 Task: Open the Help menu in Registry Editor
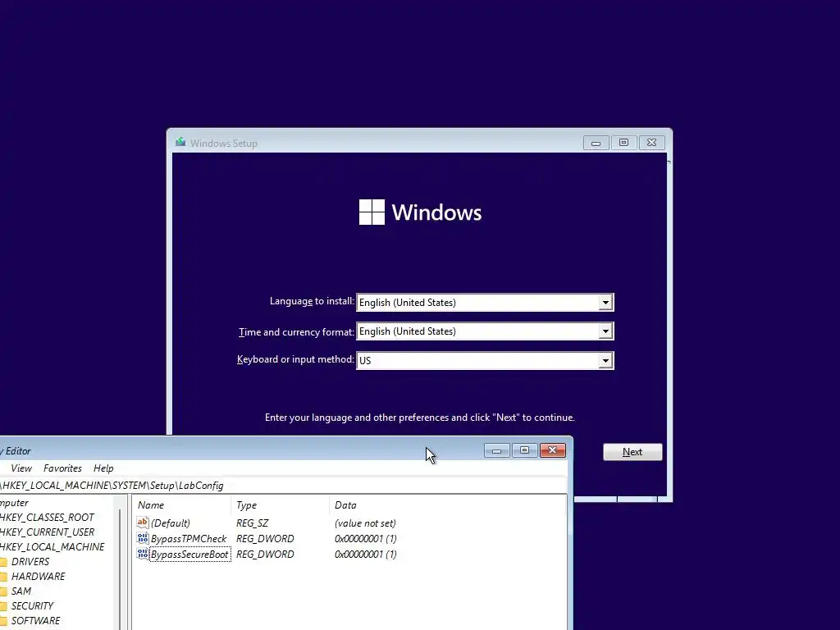[x=103, y=468]
